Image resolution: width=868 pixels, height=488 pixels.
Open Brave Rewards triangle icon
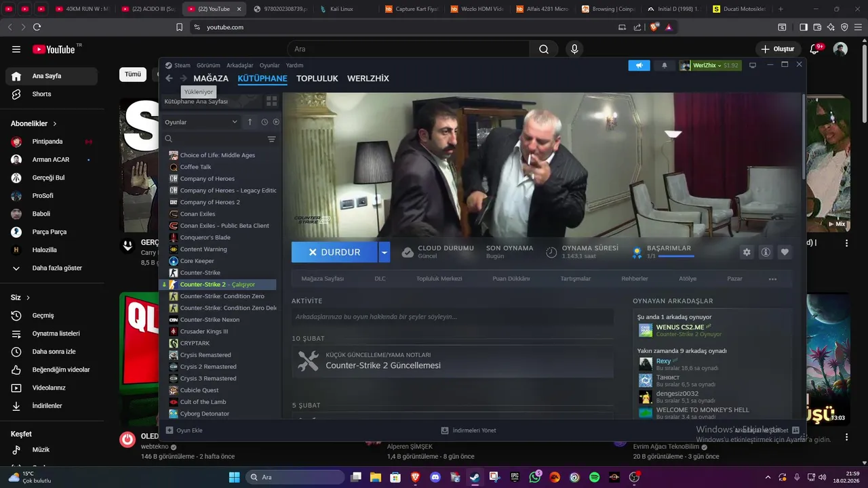[x=669, y=27]
